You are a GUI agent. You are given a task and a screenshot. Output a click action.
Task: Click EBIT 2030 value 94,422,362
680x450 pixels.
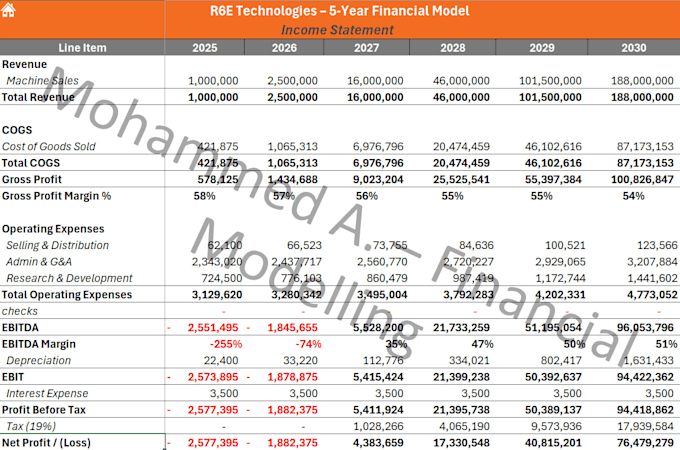pos(645,377)
